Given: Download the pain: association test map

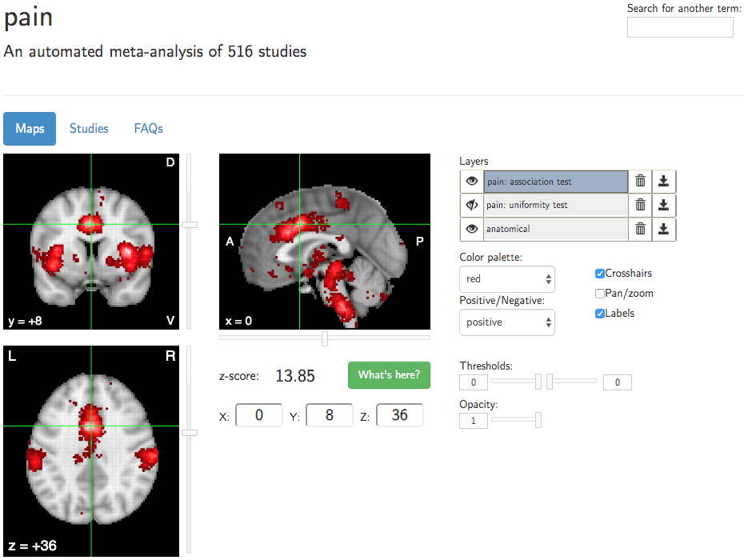Looking at the screenshot, I should [x=664, y=182].
